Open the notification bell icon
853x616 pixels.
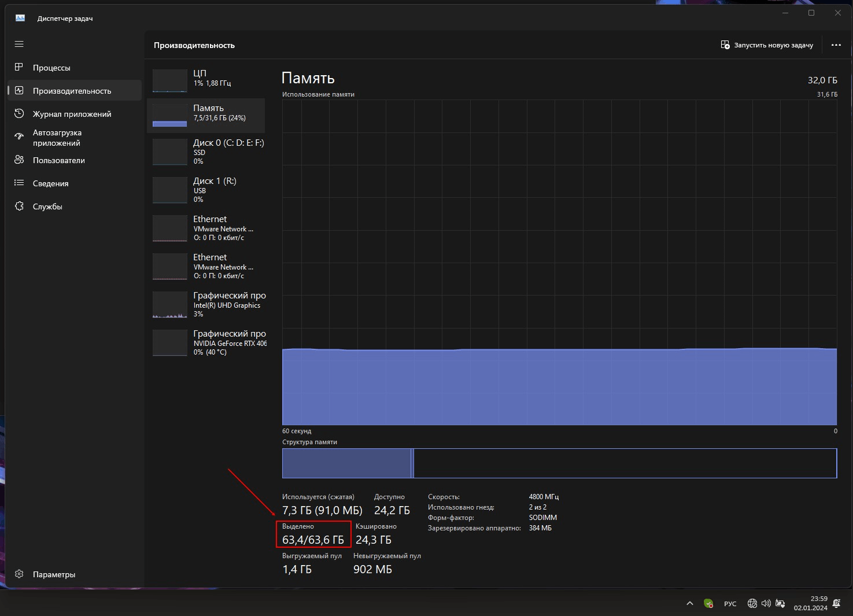point(836,603)
